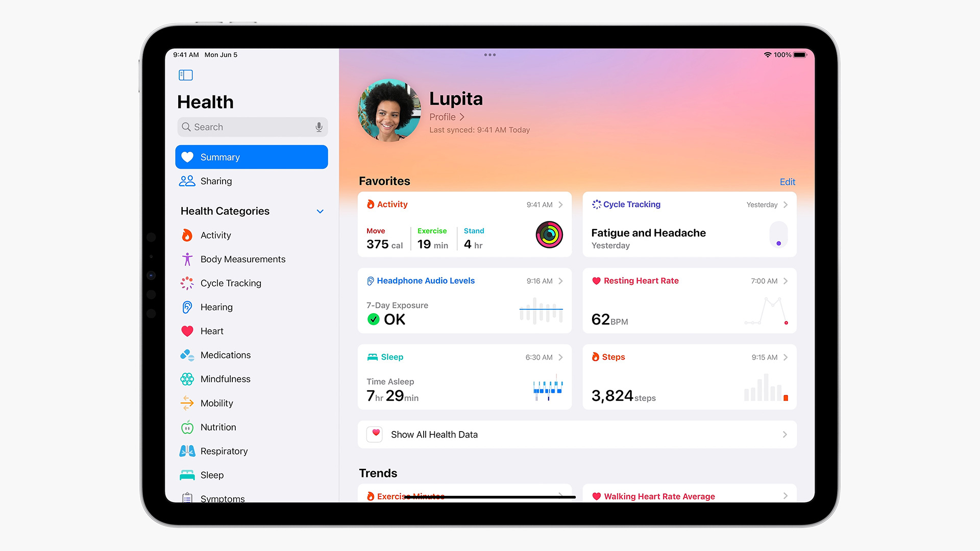
Task: Select the Medications icon
Action: [x=187, y=355]
